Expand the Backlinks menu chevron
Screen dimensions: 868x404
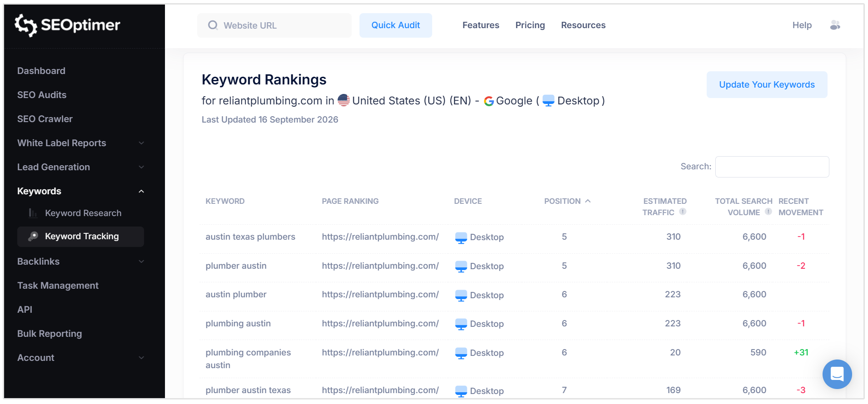141,261
